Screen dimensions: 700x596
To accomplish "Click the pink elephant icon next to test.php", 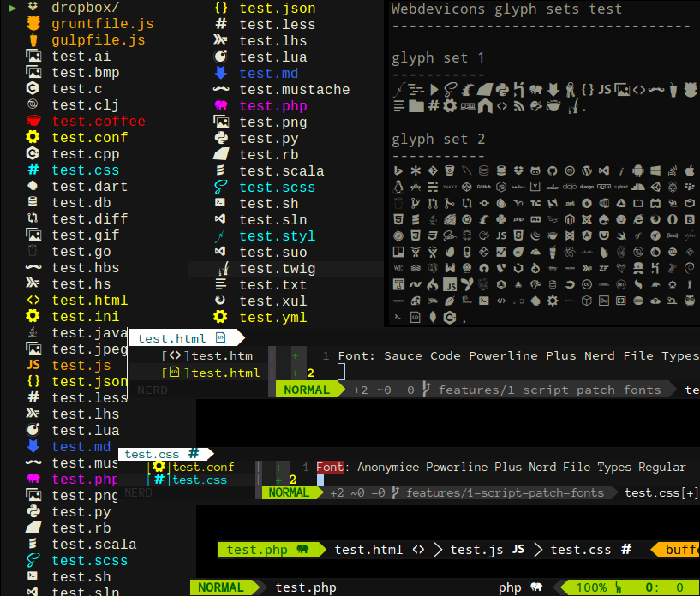I will tap(221, 105).
